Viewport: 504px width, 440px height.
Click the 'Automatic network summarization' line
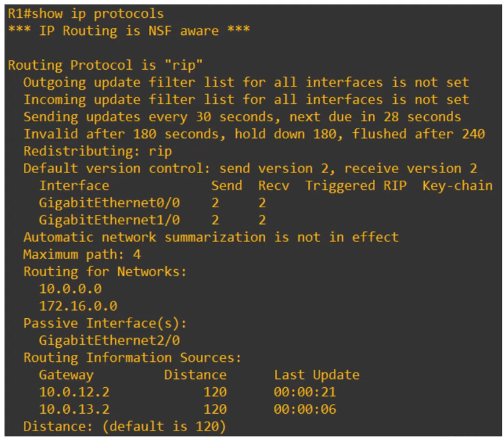211,237
